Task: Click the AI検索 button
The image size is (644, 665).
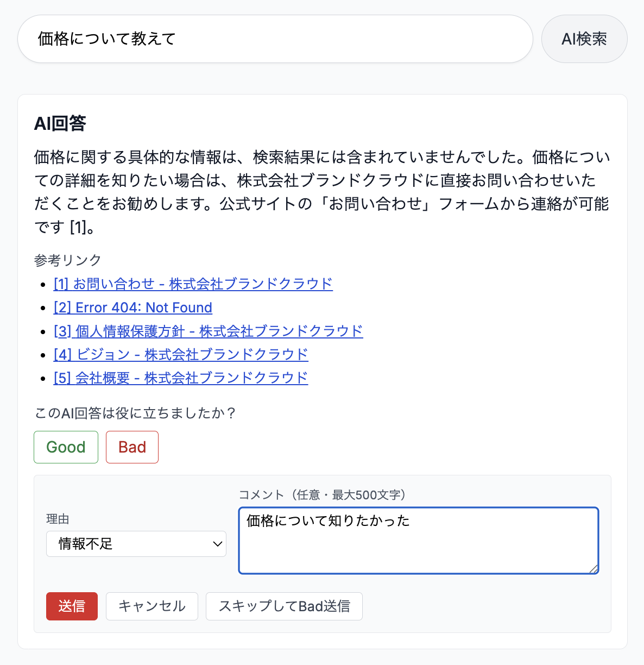Action: pyautogui.click(x=584, y=39)
